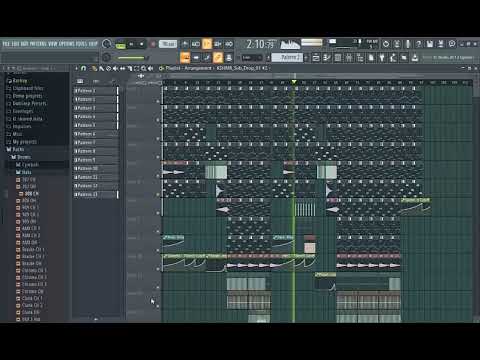Click the transport play button
Viewport: 480px width, 360px height.
pyautogui.click(x=132, y=44)
